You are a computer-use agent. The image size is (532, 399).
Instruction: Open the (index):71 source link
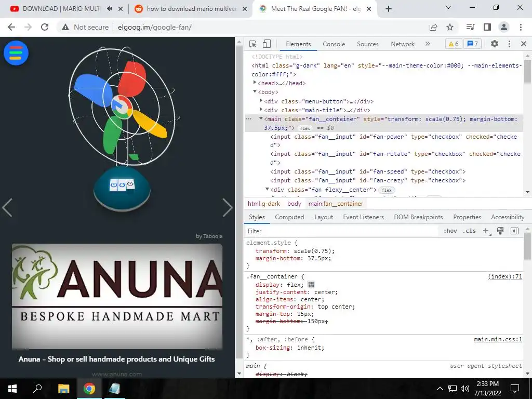tap(505, 276)
